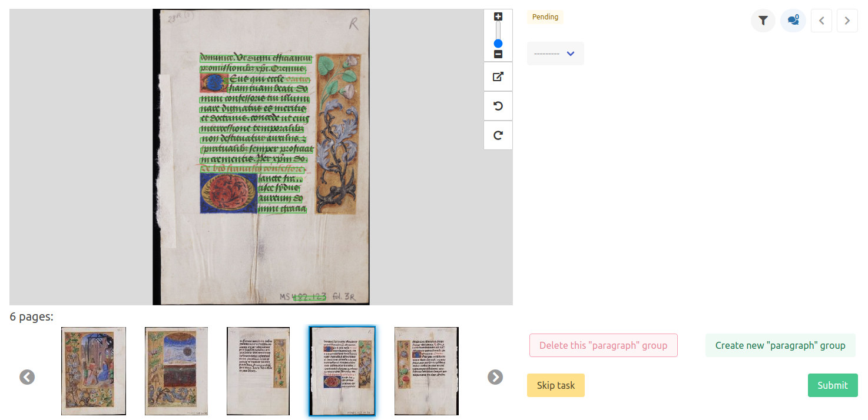Go to previous task chevron

point(821,21)
